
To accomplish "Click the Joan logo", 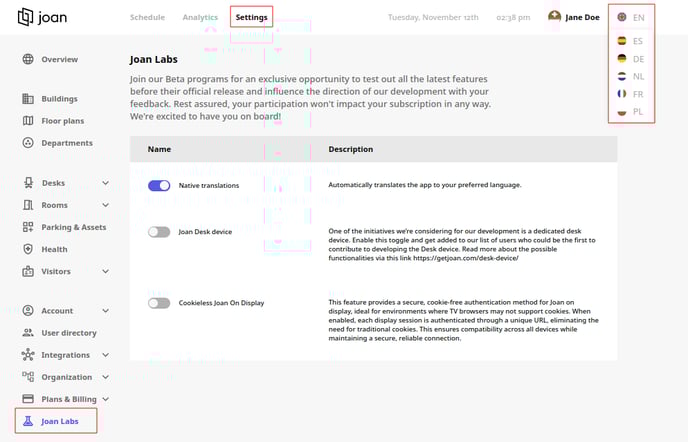I will point(43,17).
